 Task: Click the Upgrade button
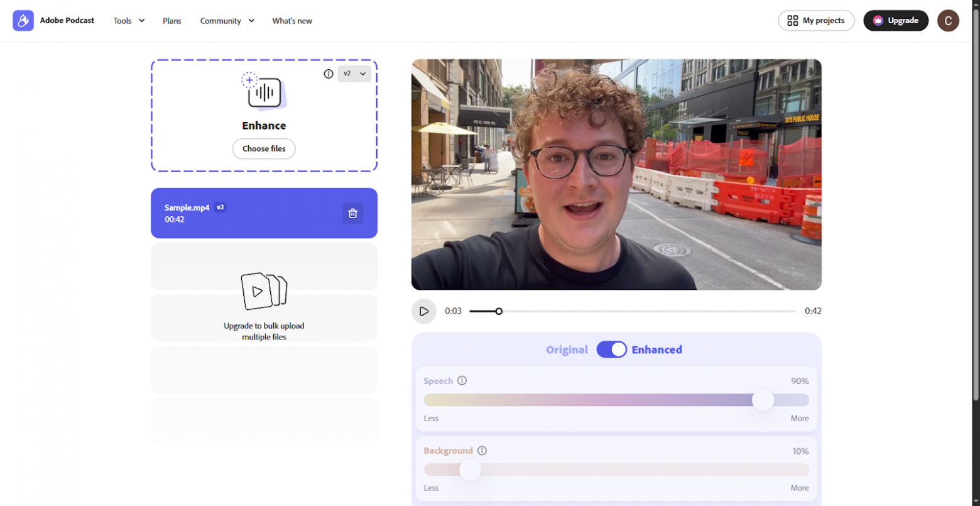(x=895, y=21)
